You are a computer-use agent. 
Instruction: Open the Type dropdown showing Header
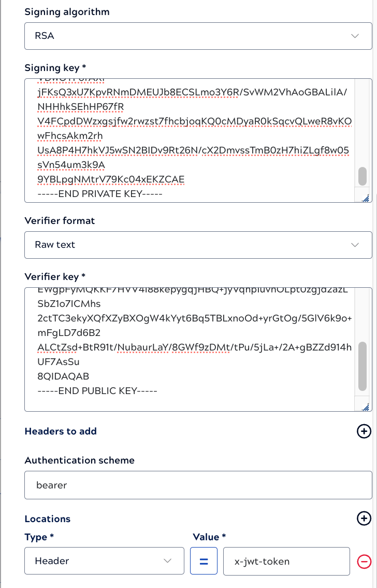pyautogui.click(x=104, y=561)
